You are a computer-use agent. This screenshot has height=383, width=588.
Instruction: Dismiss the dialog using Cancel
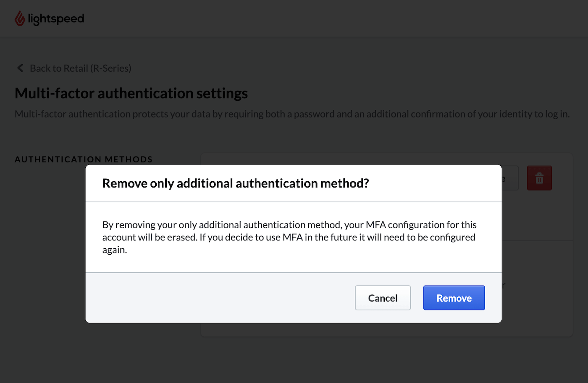coord(382,298)
